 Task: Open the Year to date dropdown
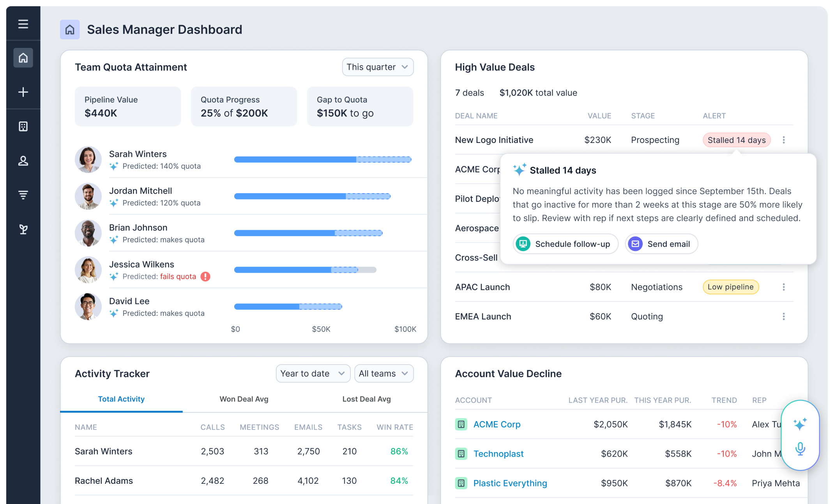313,374
